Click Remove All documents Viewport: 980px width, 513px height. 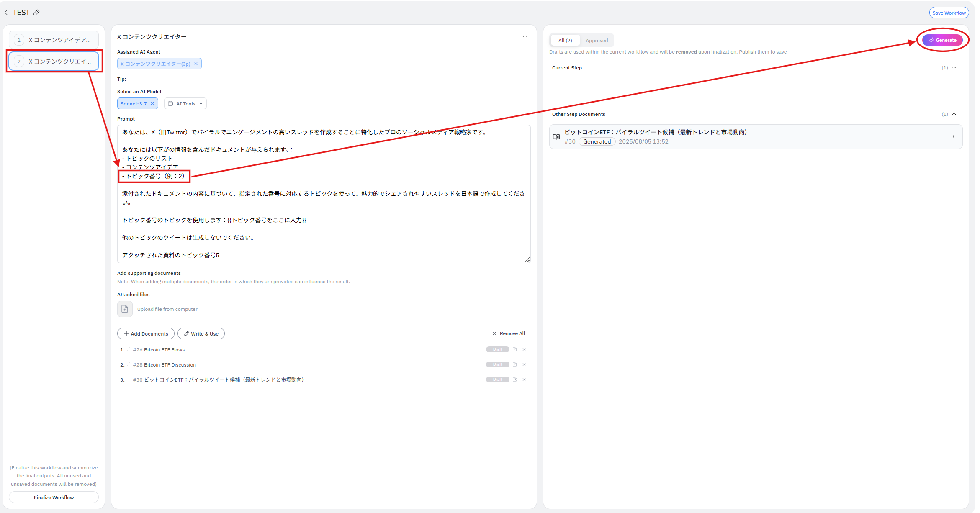509,333
